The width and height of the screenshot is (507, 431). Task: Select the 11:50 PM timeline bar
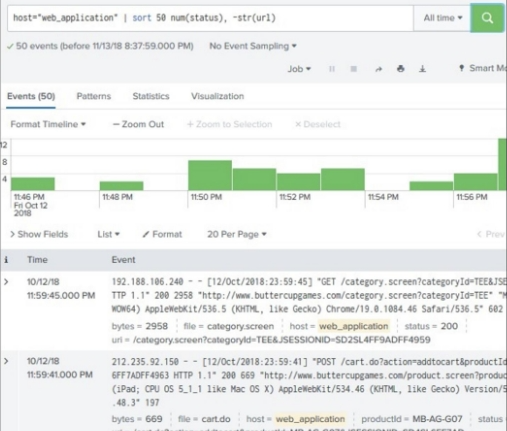point(210,175)
